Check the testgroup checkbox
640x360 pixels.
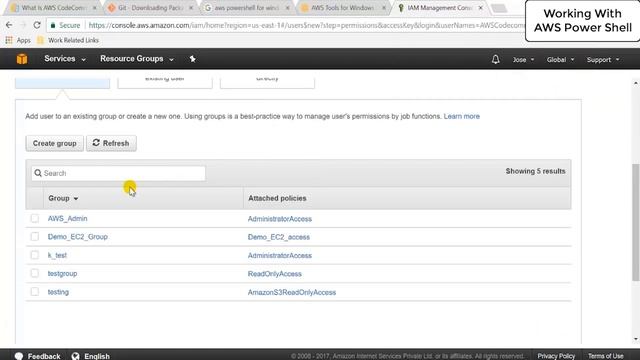pyautogui.click(x=35, y=273)
